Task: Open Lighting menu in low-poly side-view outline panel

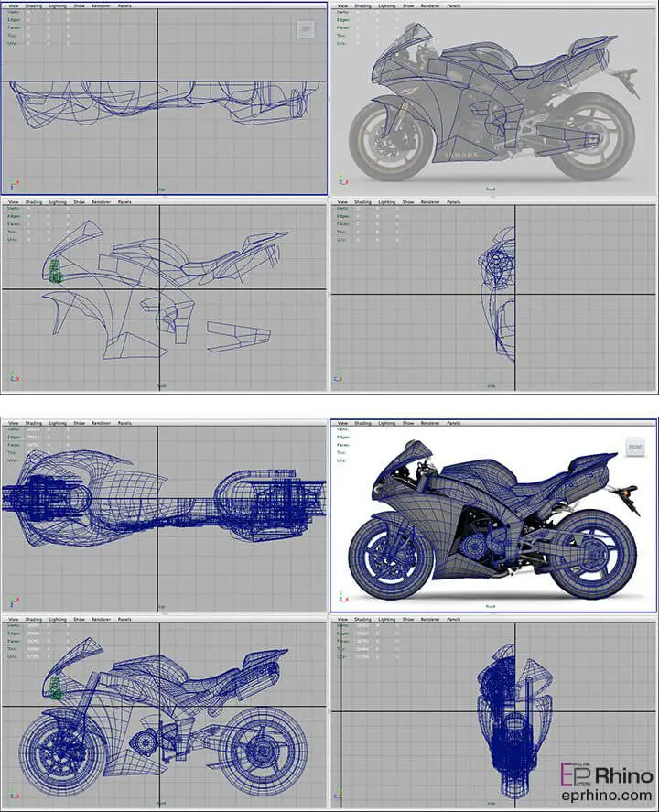Action: (58, 202)
